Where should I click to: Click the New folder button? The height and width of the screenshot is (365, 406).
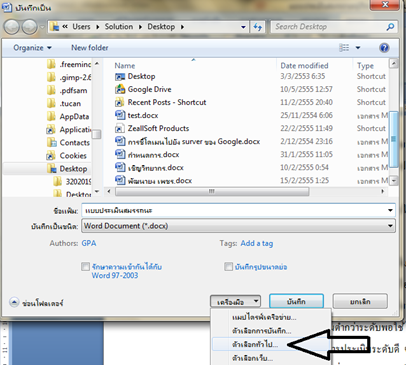click(x=90, y=48)
